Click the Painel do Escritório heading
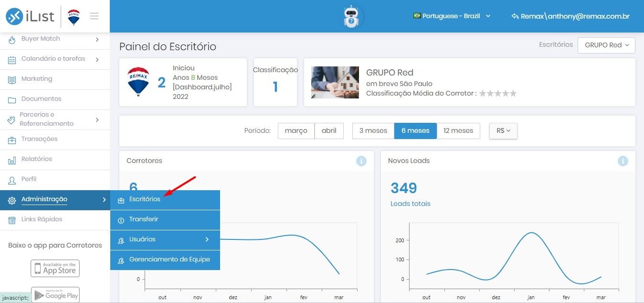644x303 pixels. tap(168, 46)
